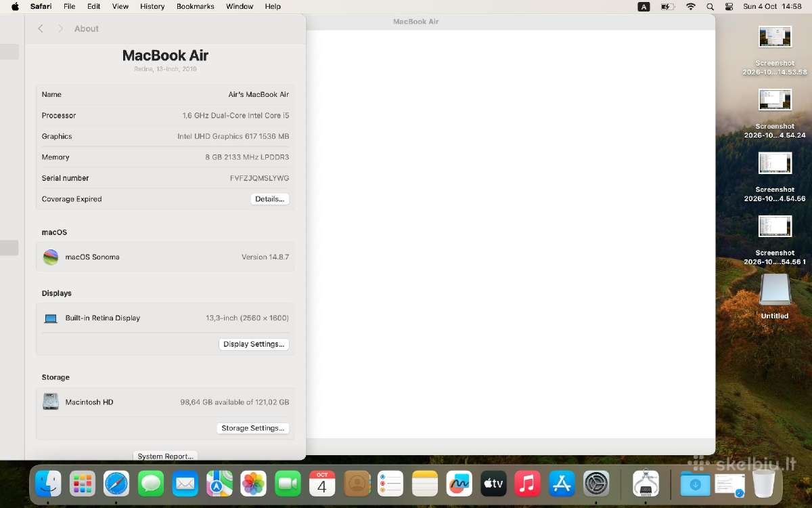This screenshot has height=508, width=812.
Task: Go forward using the chevron in About pane
Action: [60, 28]
